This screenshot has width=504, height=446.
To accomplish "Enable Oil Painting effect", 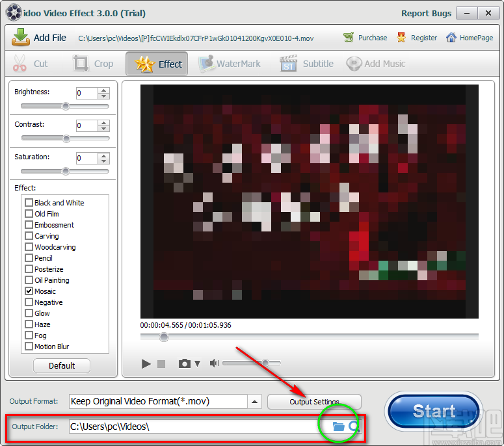I will (29, 280).
